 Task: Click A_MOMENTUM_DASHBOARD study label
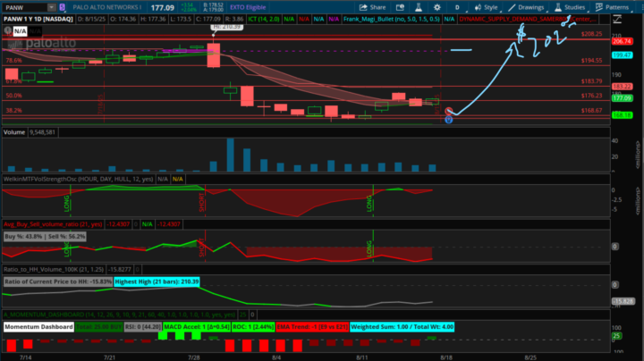click(120, 315)
